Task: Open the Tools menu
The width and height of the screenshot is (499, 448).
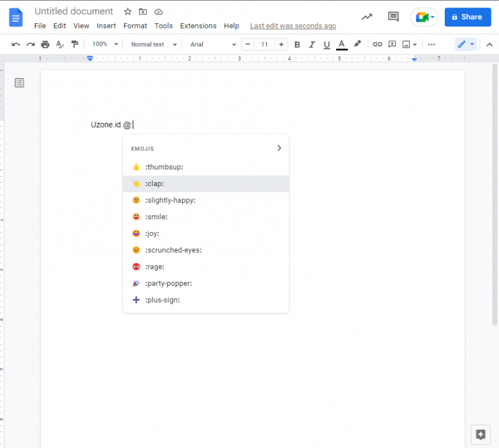Action: (x=163, y=26)
